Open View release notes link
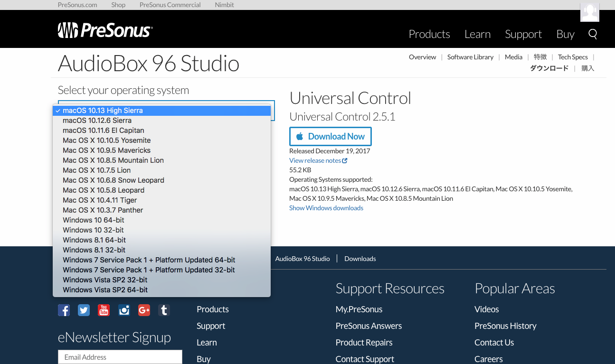Screen dimensions: 615x364 pyautogui.click(x=315, y=160)
